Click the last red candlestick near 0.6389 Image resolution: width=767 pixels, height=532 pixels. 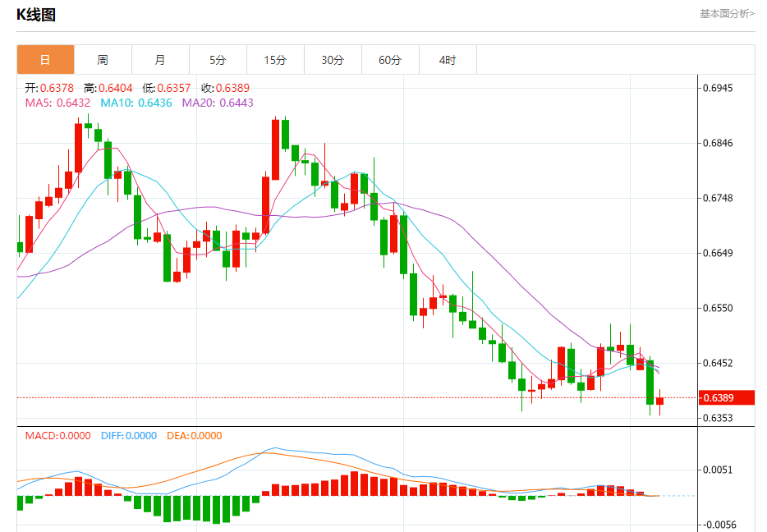click(660, 401)
